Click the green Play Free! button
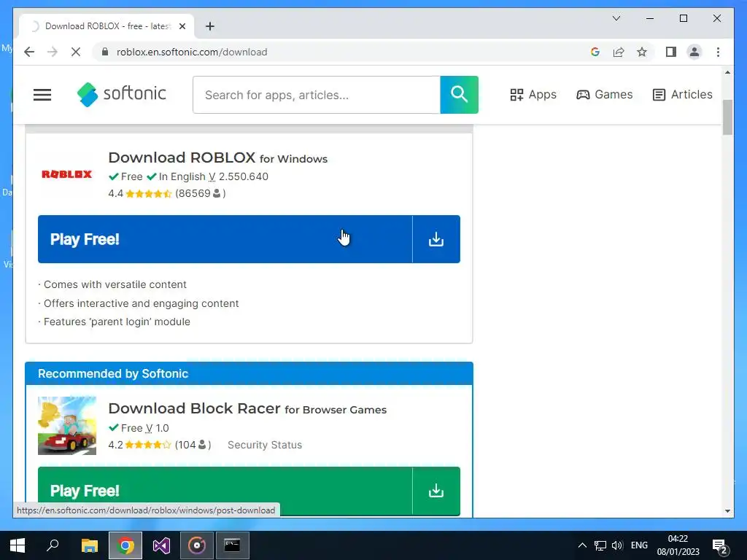The width and height of the screenshot is (747, 560). pos(225,491)
